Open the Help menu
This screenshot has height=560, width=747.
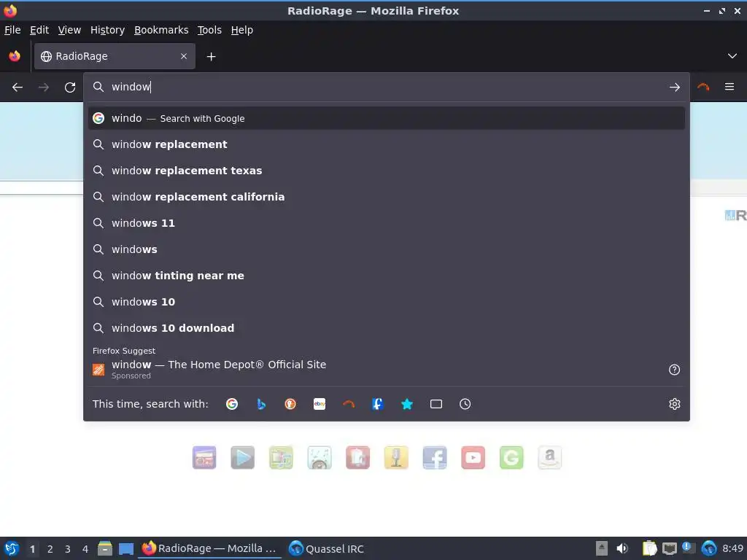point(242,30)
